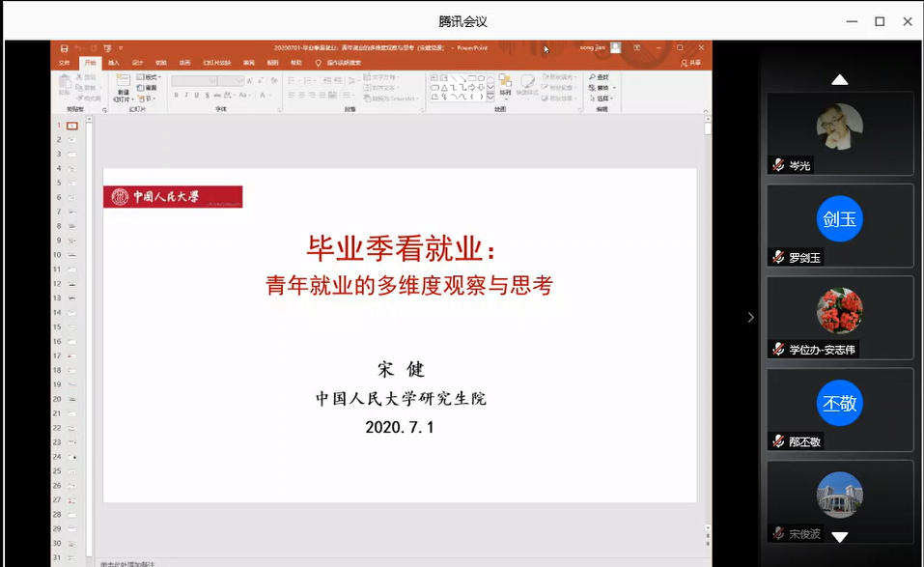Open the 节 (Section) dropdown

pyautogui.click(x=146, y=99)
